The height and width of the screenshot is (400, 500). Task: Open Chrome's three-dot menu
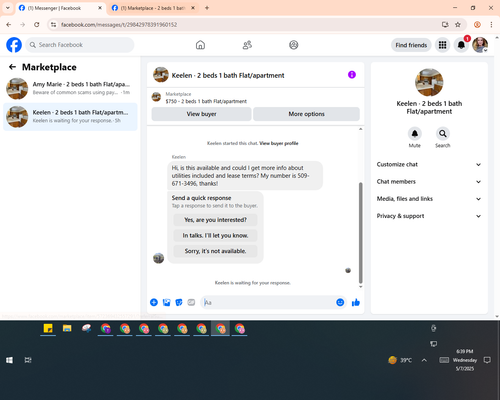click(x=491, y=24)
